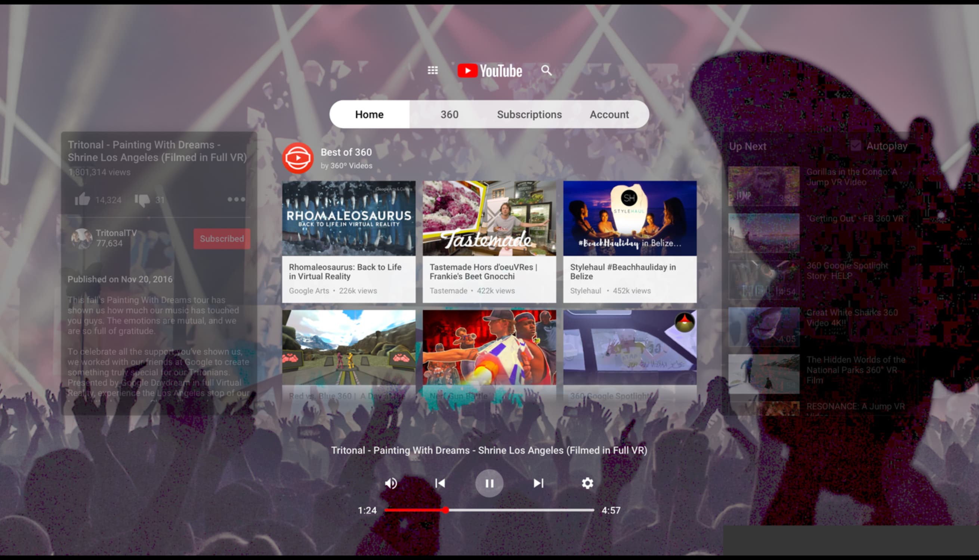
Task: Dislike the video with thumbs down
Action: (142, 200)
